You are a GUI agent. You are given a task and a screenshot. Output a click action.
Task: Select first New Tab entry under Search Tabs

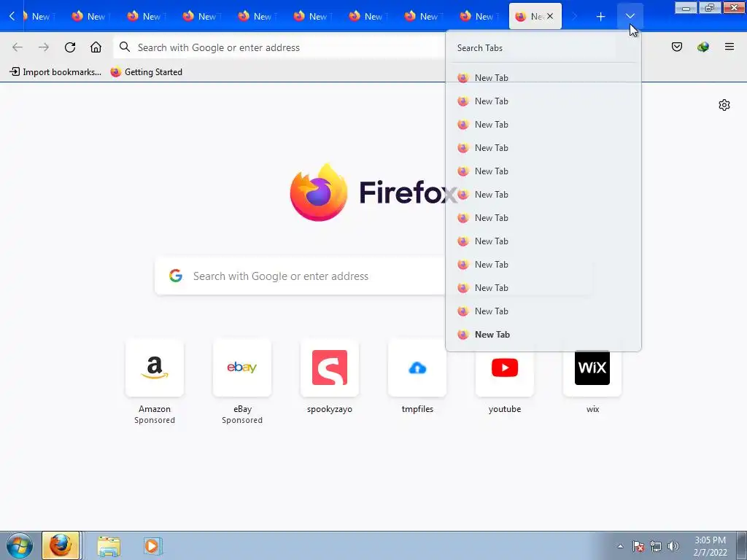pyautogui.click(x=543, y=77)
